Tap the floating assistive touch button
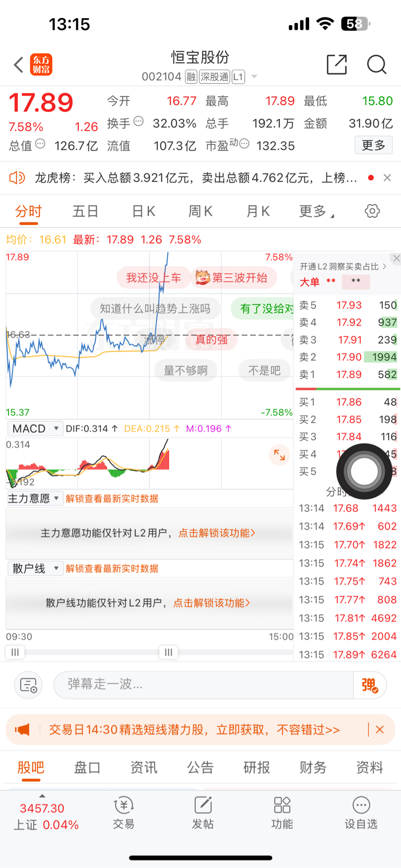Screen dimensions: 401x868 click(x=364, y=472)
